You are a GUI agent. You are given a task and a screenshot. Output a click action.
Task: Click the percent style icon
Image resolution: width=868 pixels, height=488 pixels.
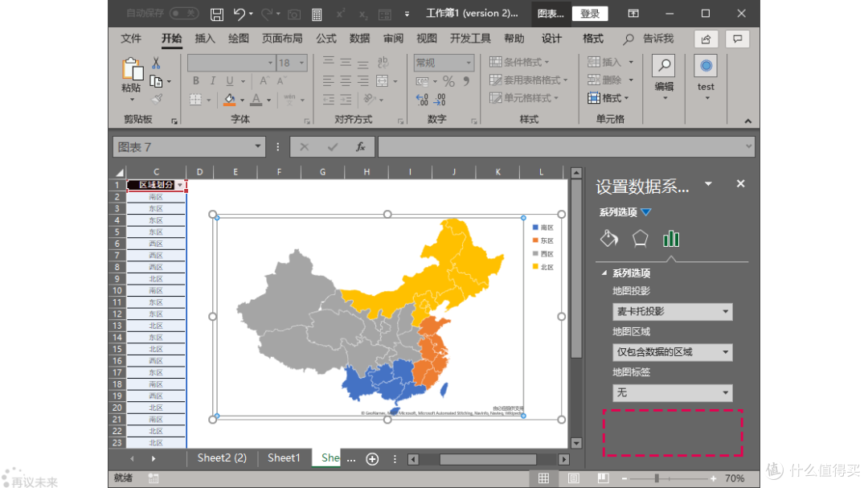[x=448, y=81]
